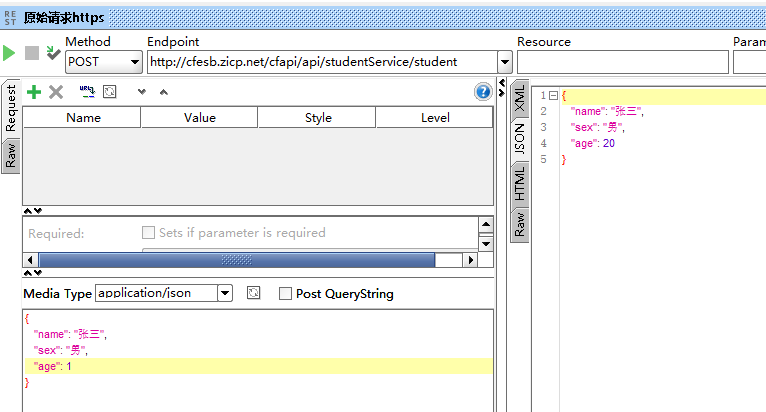This screenshot has height=412, width=766.
Task: Toggle splitter arrows between request and response
Action: point(502,88)
